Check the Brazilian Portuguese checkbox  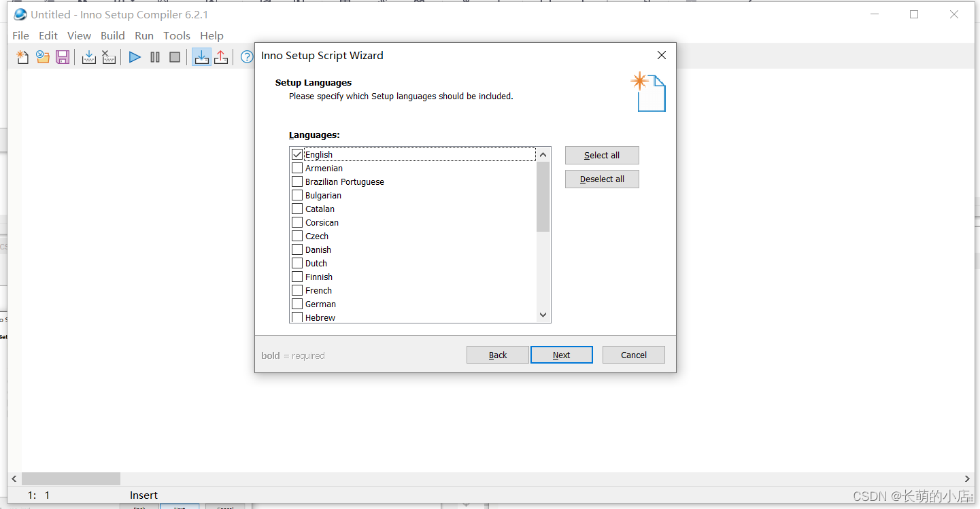pos(297,181)
